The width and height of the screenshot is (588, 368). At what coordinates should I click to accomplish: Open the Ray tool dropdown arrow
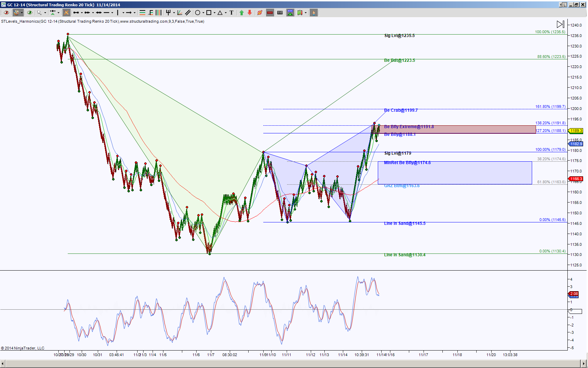pos(93,13)
